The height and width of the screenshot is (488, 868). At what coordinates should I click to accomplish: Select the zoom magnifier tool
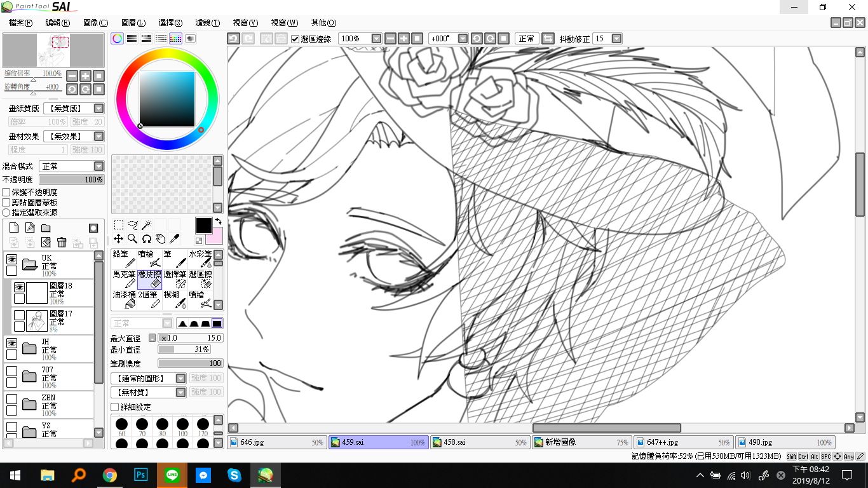[x=133, y=239]
